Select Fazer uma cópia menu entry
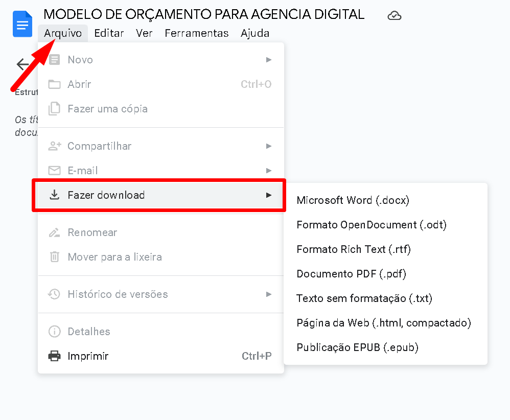The height and width of the screenshot is (420, 510). coord(107,109)
